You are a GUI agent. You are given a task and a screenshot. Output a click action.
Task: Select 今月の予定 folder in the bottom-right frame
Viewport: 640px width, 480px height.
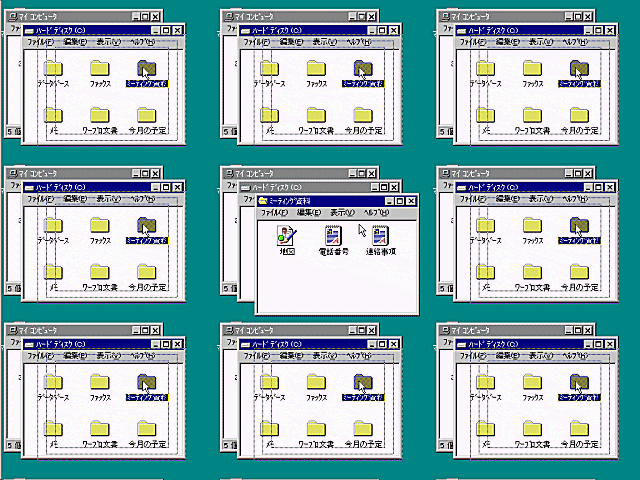(x=579, y=429)
